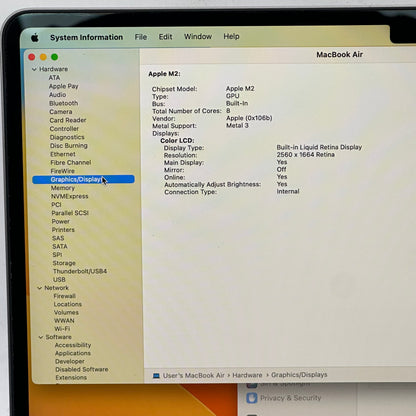The image size is (416, 416).
Task: Select Thunderbolt/USB4 in the sidebar
Action: [80, 271]
